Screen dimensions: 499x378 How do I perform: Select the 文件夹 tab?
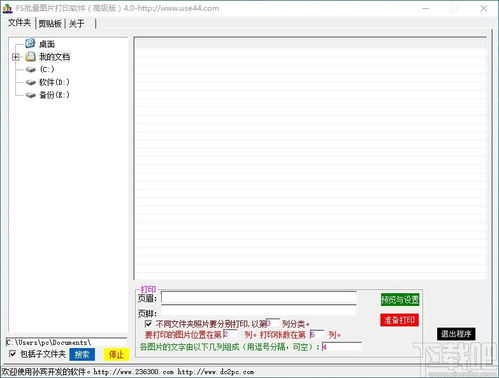pos(19,23)
